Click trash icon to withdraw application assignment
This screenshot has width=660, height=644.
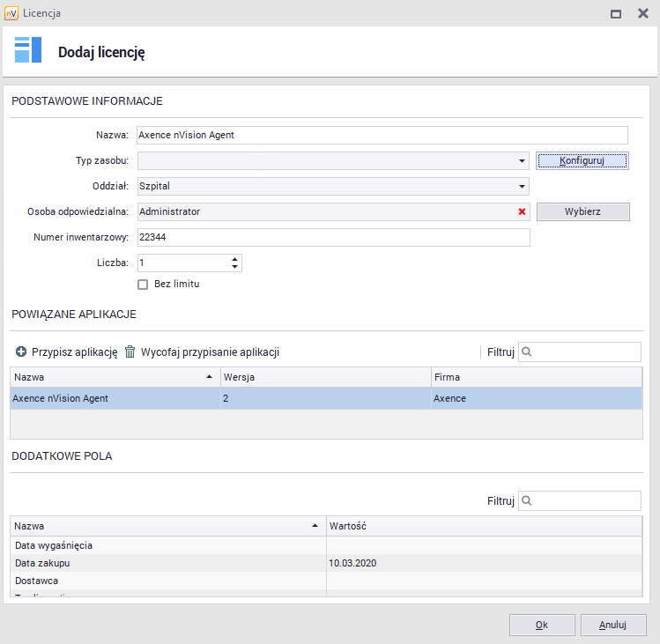130,352
